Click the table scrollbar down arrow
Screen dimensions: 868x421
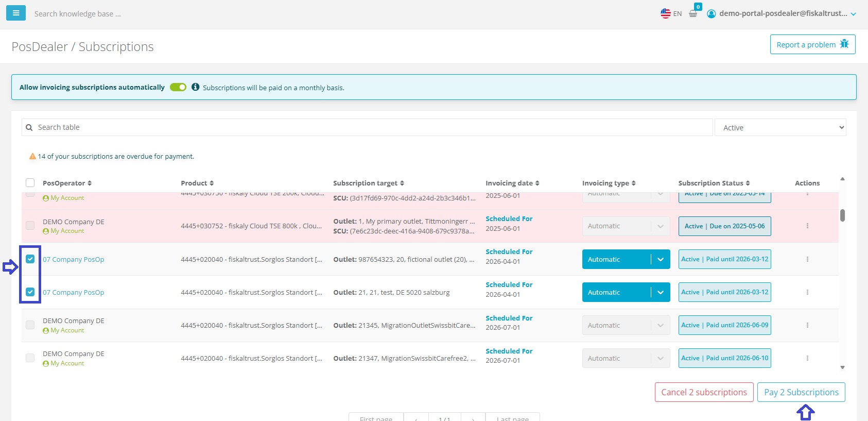click(842, 367)
